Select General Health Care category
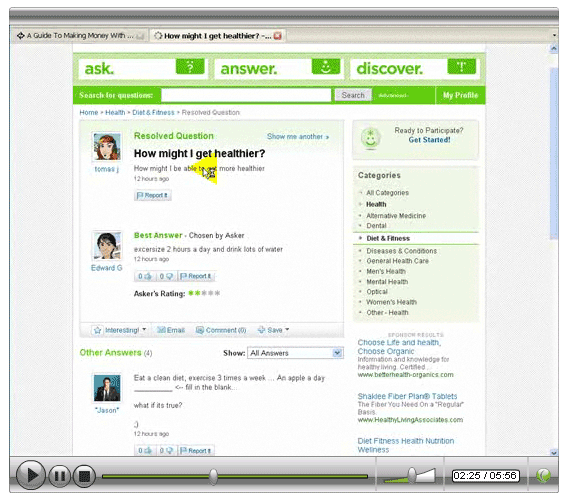The width and height of the screenshot is (567, 504). coord(397,261)
